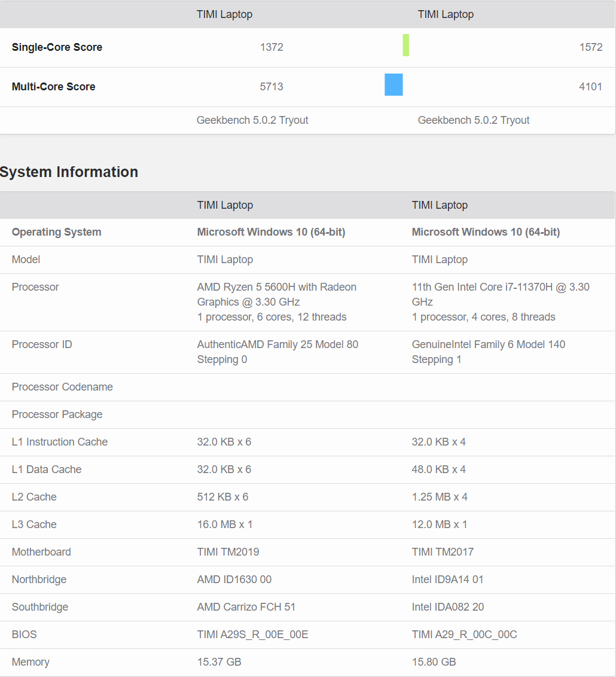The width and height of the screenshot is (616, 677).
Task: Click the Single-Core Score row label
Action: pyautogui.click(x=57, y=47)
